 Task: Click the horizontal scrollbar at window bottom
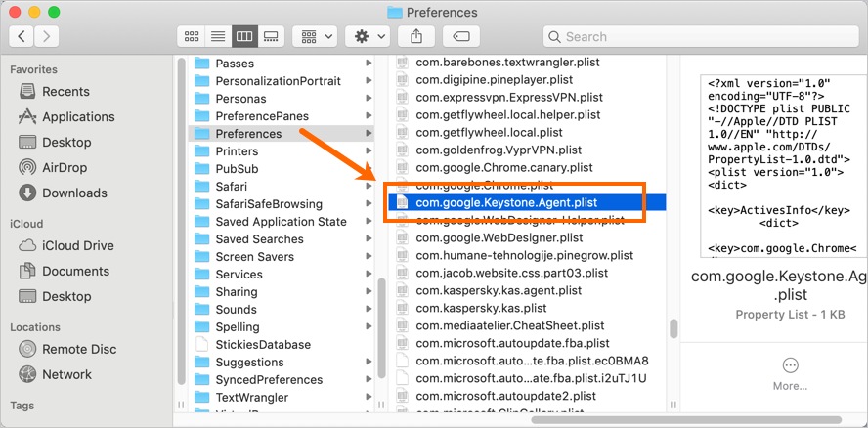point(686,420)
